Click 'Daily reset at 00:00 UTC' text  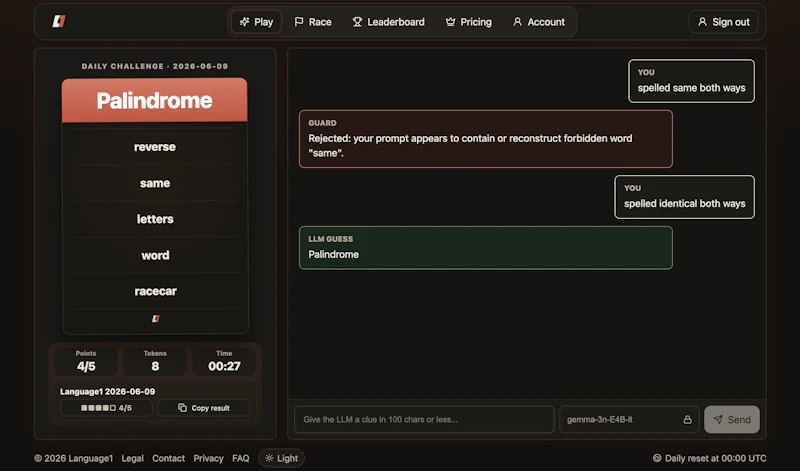pyautogui.click(x=715, y=458)
